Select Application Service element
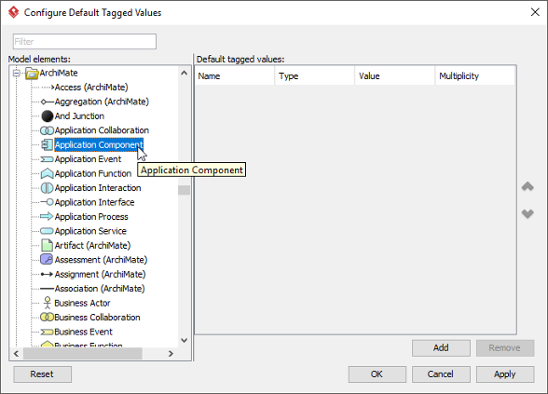This screenshot has height=394, width=548. (x=91, y=231)
